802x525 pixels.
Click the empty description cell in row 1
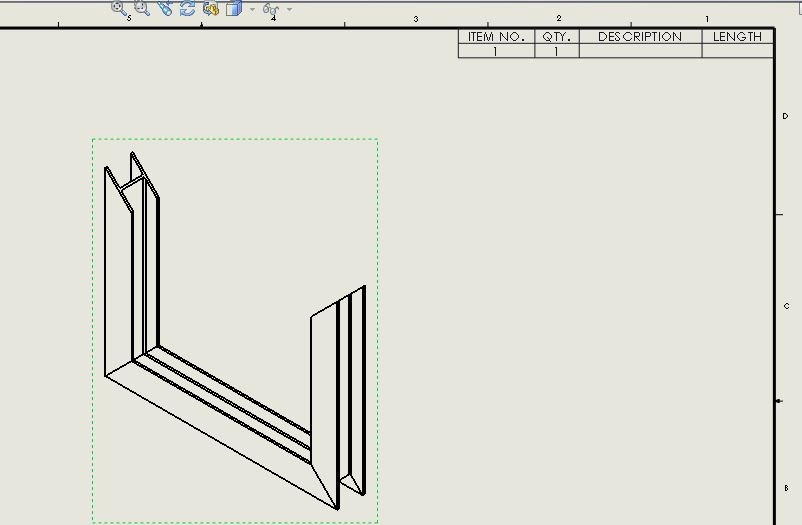tap(640, 51)
